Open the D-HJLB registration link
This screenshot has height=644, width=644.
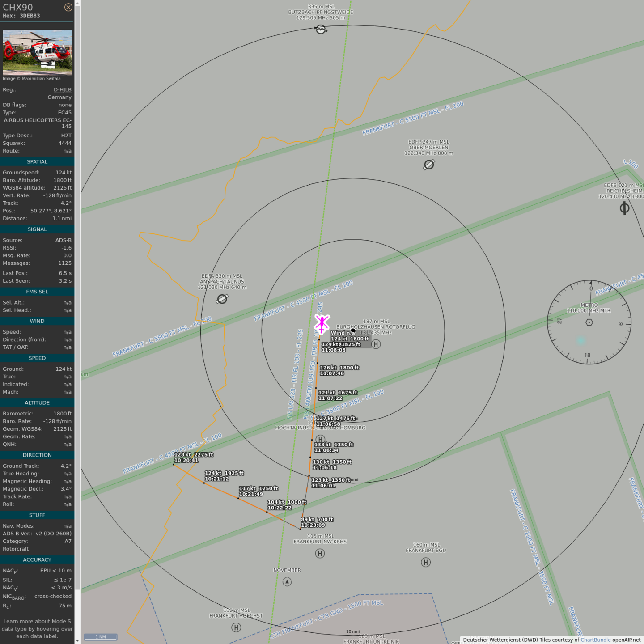(x=62, y=89)
